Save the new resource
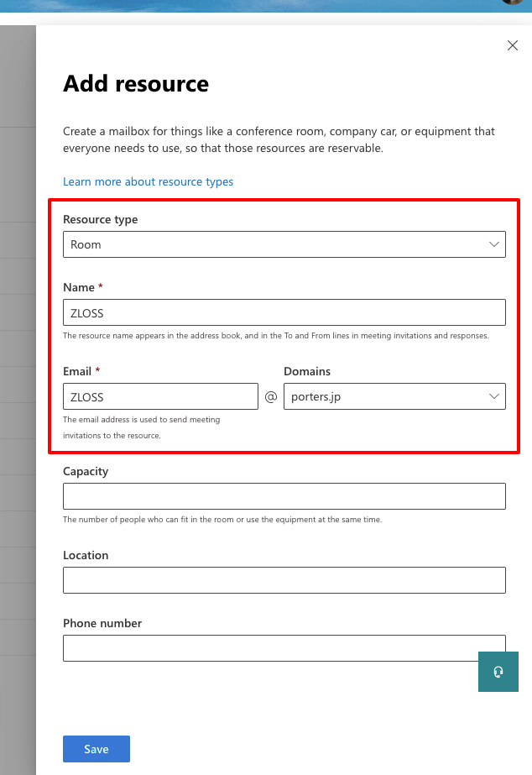532x775 pixels. click(96, 749)
